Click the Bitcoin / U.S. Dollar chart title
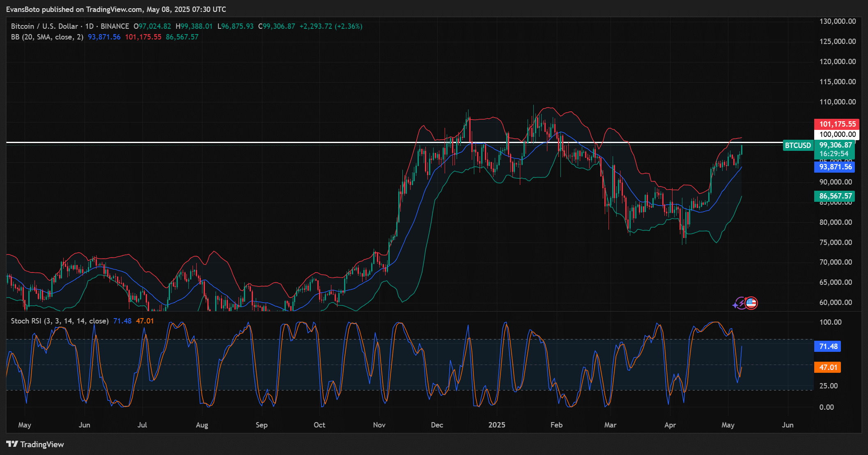 pyautogui.click(x=44, y=26)
